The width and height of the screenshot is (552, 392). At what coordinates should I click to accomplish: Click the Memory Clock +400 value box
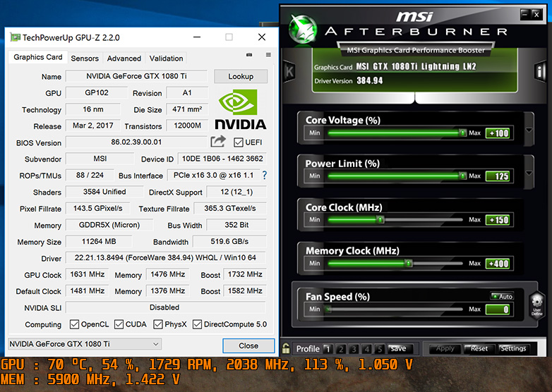pyautogui.click(x=498, y=264)
